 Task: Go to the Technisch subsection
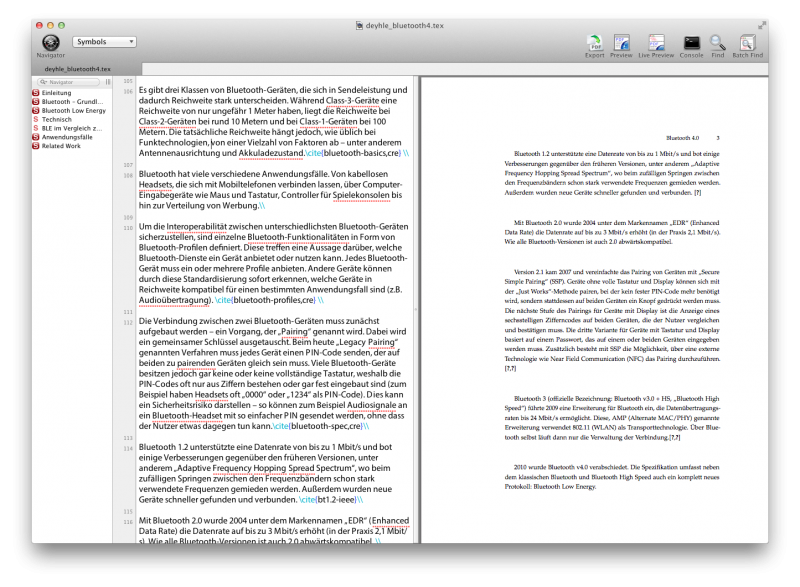[57, 119]
